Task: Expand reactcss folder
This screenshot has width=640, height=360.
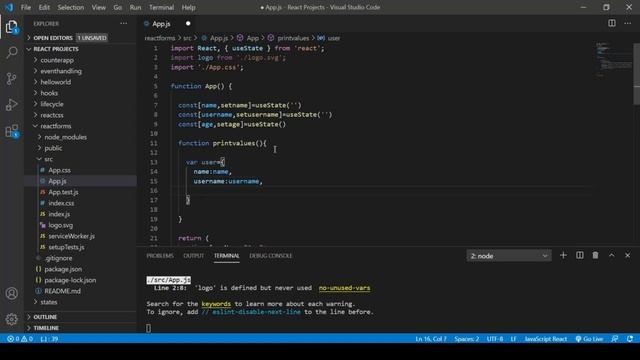Action: (80, 115)
